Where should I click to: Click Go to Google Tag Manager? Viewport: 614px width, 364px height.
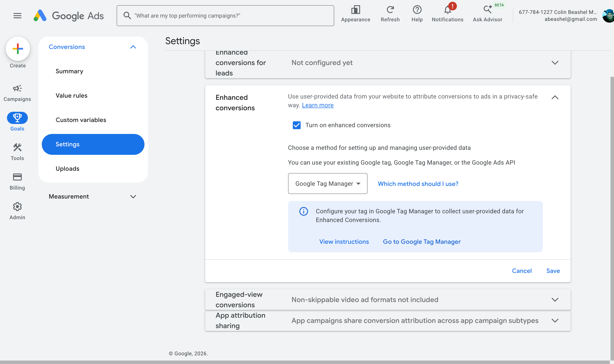coord(422,242)
